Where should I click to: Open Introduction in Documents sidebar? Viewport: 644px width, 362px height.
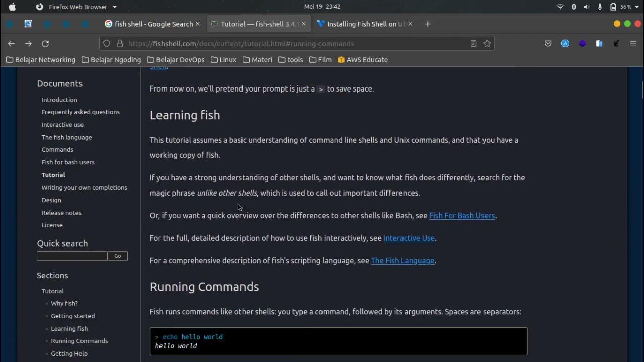[x=59, y=100]
